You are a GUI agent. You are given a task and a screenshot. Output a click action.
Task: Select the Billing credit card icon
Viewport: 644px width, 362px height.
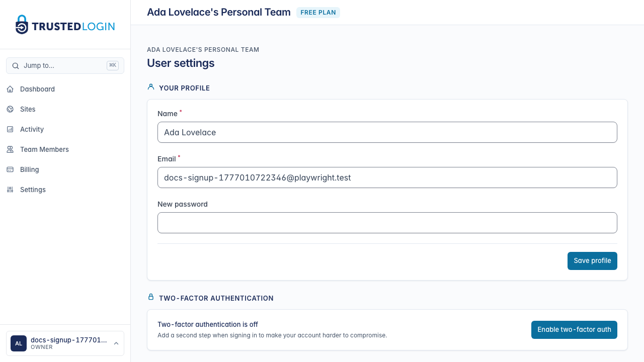click(10, 169)
